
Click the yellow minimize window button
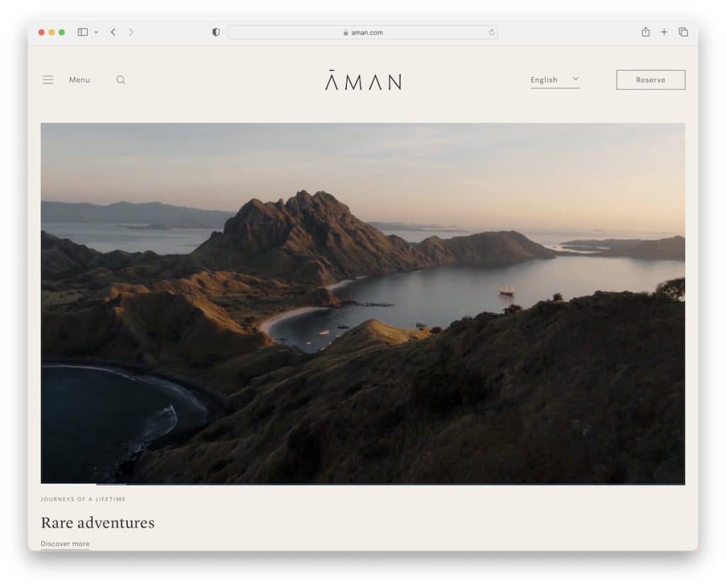click(x=51, y=33)
